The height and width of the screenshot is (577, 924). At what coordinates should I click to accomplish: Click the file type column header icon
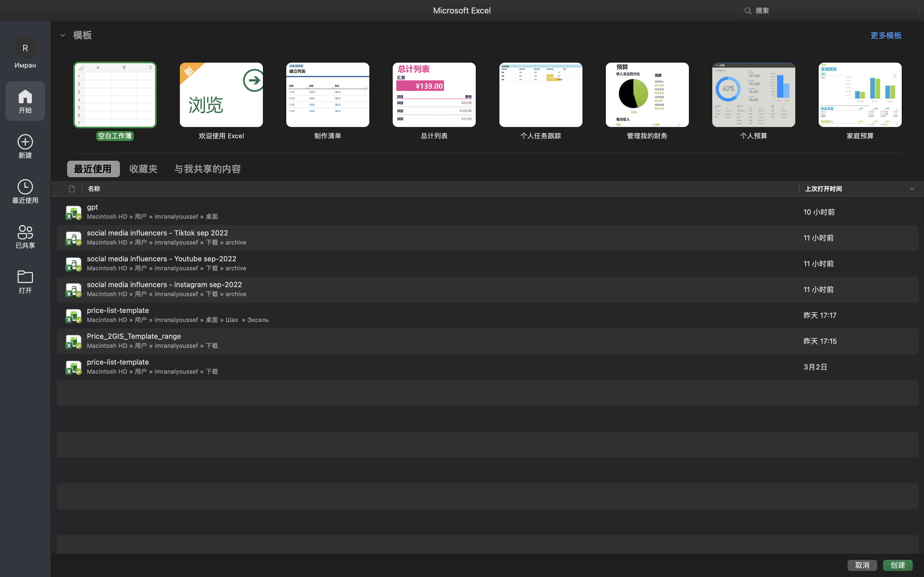72,188
